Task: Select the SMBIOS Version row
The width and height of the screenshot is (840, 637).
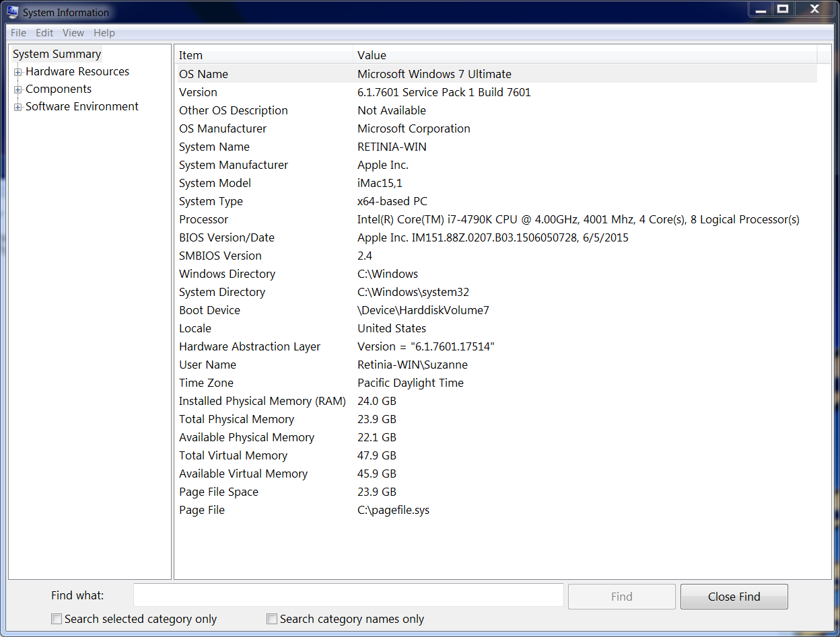Action: 497,256
